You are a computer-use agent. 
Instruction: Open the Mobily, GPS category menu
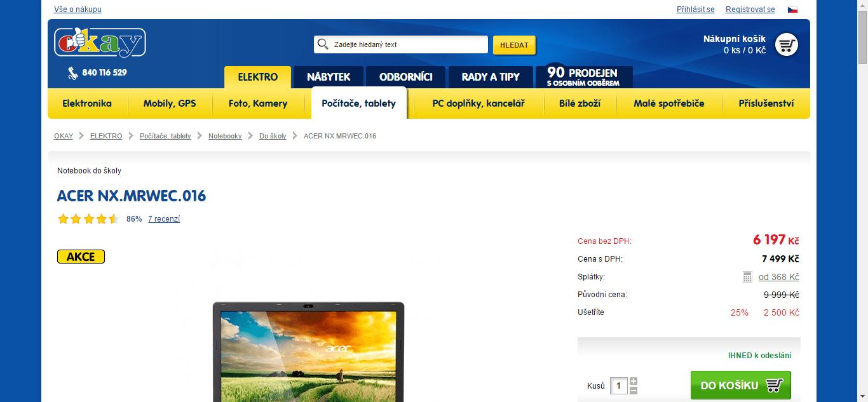point(170,104)
